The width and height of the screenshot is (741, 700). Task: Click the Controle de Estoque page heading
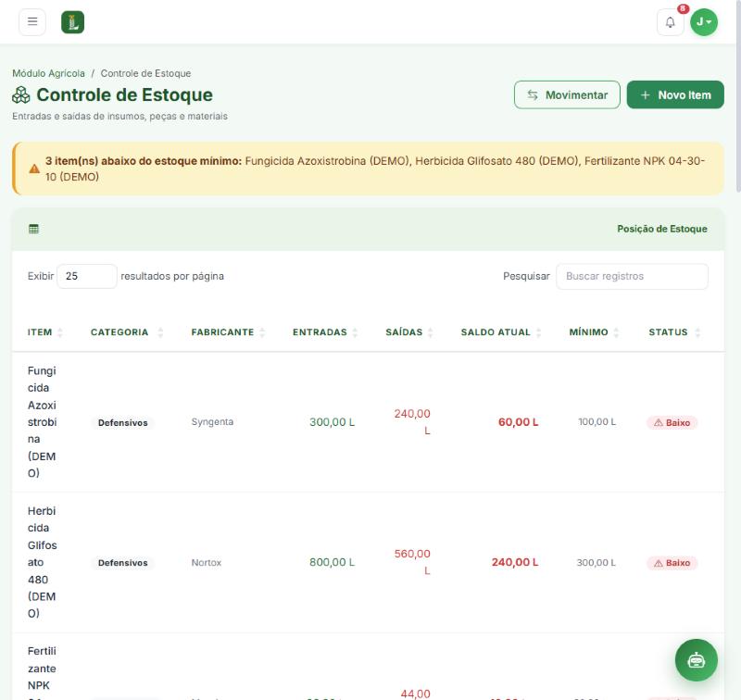point(125,95)
